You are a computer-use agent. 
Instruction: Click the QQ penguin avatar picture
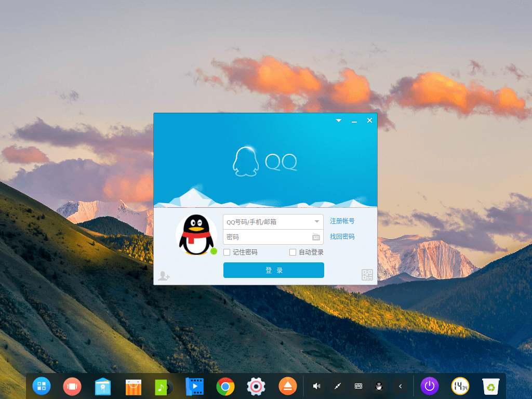tap(196, 235)
